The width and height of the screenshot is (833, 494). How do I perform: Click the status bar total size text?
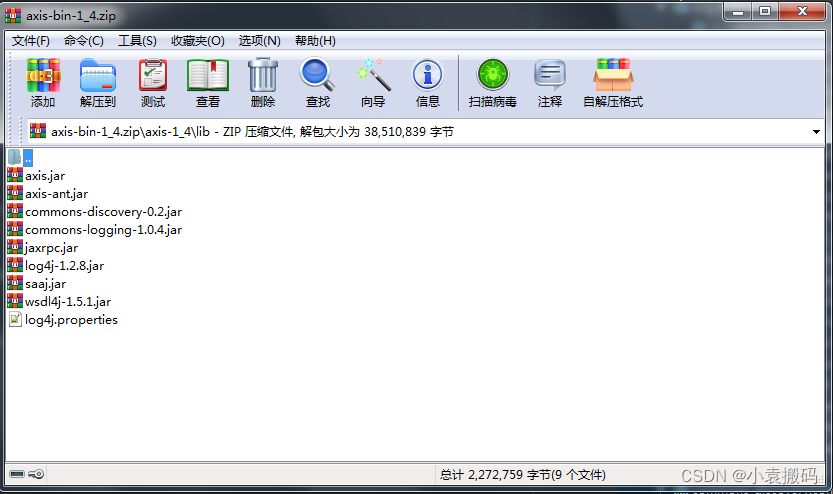click(x=523, y=474)
